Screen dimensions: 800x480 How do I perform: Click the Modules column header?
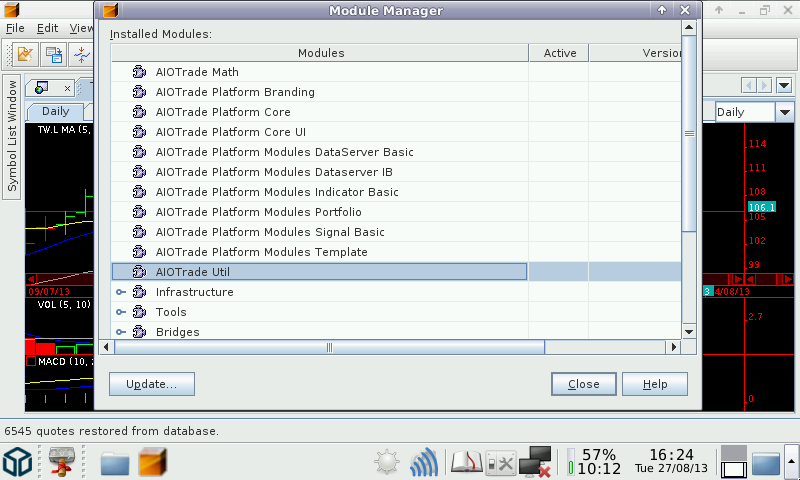tap(320, 53)
